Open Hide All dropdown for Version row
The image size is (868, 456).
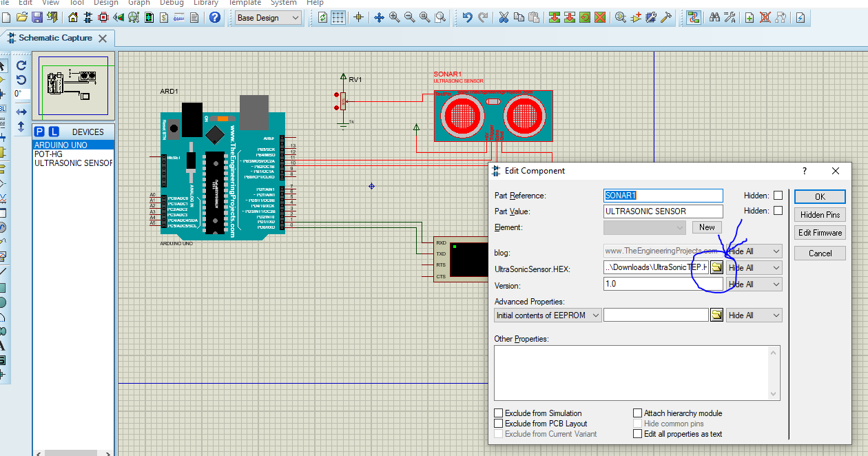(x=754, y=284)
